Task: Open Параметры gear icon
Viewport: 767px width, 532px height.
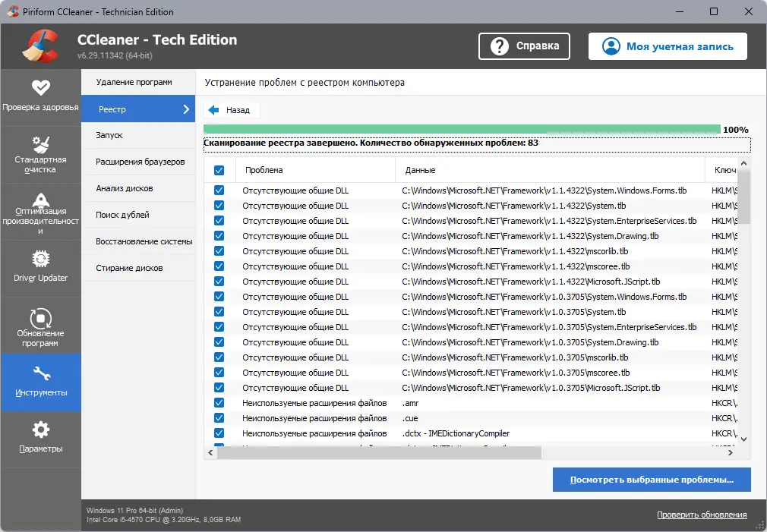Action: [x=41, y=427]
